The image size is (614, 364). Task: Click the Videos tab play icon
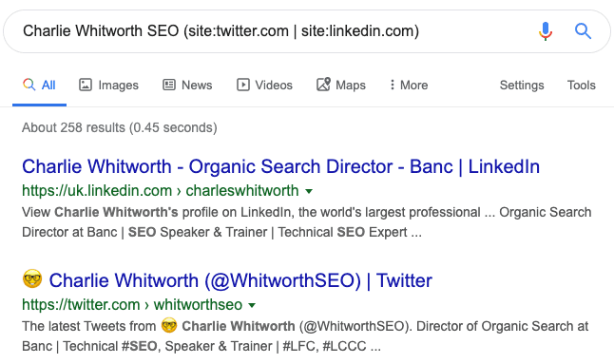[x=242, y=85]
